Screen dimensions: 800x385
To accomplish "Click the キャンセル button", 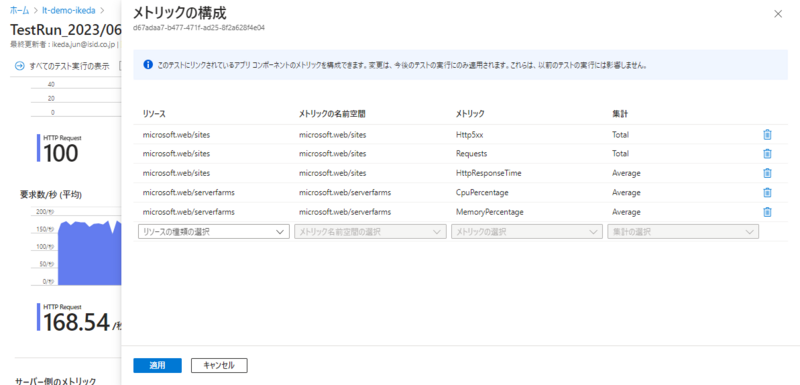I will point(219,365).
